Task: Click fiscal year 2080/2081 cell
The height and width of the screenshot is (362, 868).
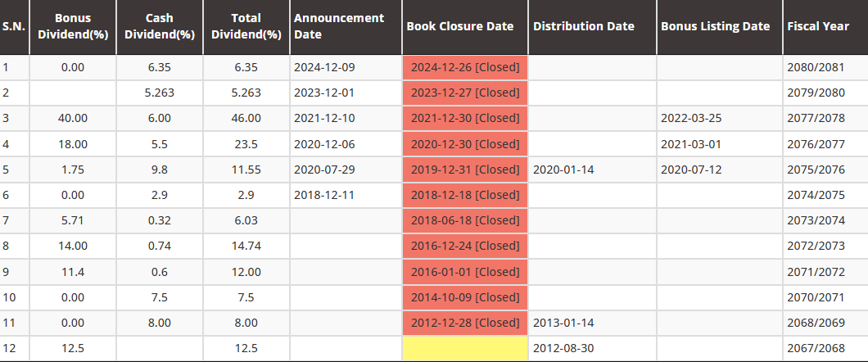Action: (816, 67)
